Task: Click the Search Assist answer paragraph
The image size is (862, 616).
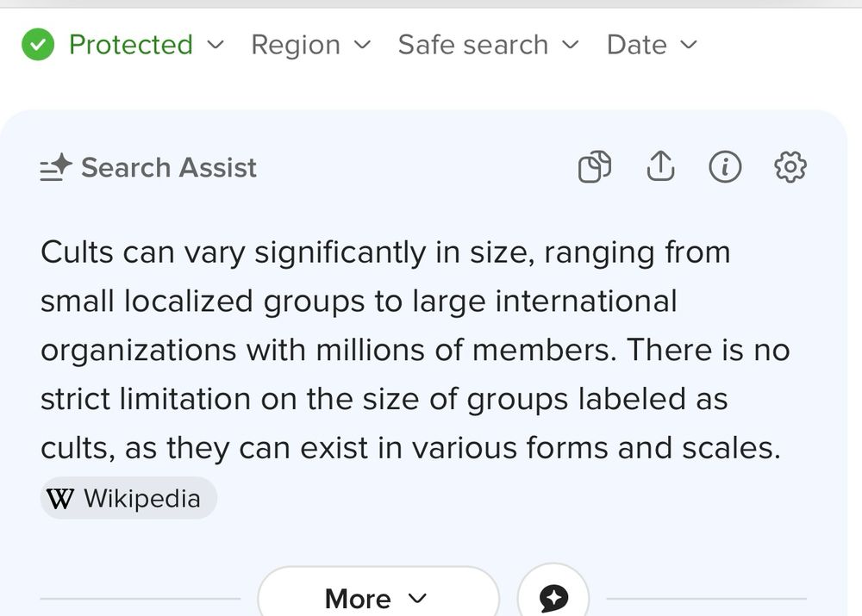Action: pos(414,350)
